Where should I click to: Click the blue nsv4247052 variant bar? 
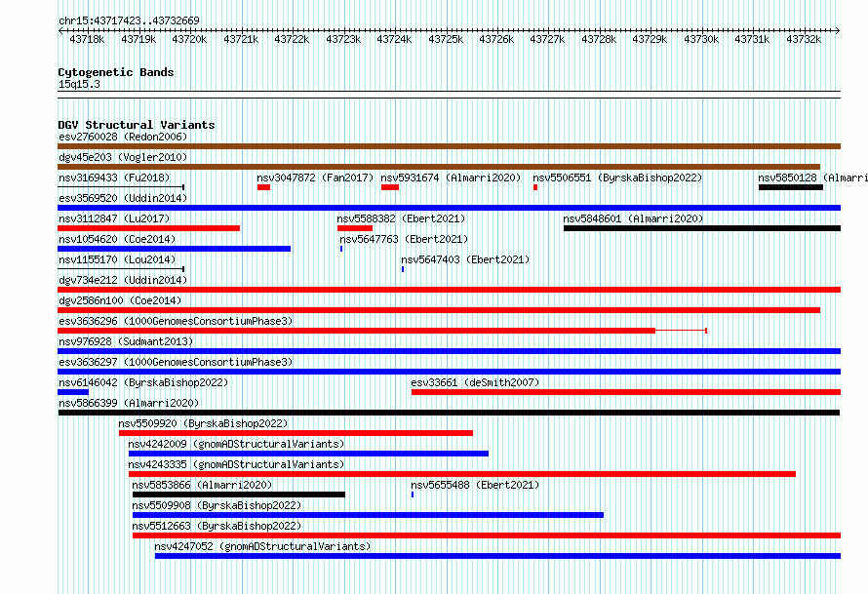tap(497, 556)
